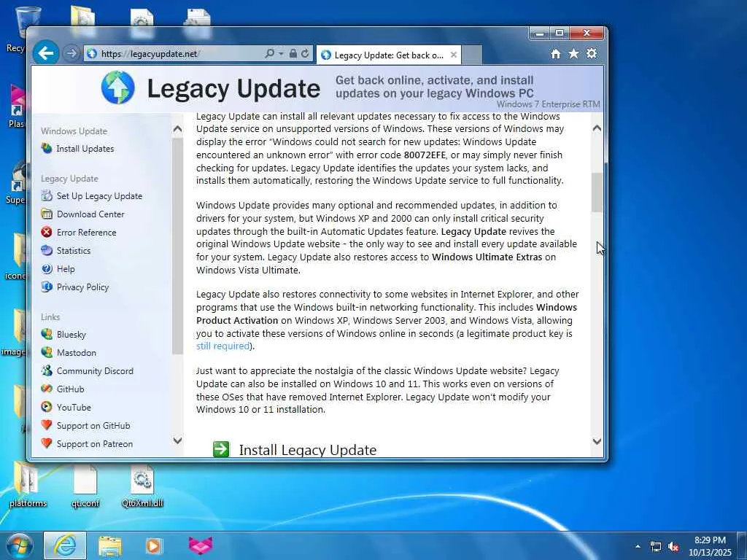Click the pink cat taskbar icon
747x560 pixels.
201,545
